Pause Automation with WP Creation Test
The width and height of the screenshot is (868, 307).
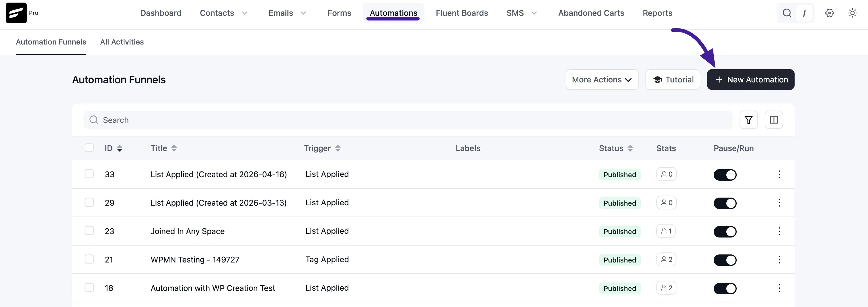(x=725, y=288)
